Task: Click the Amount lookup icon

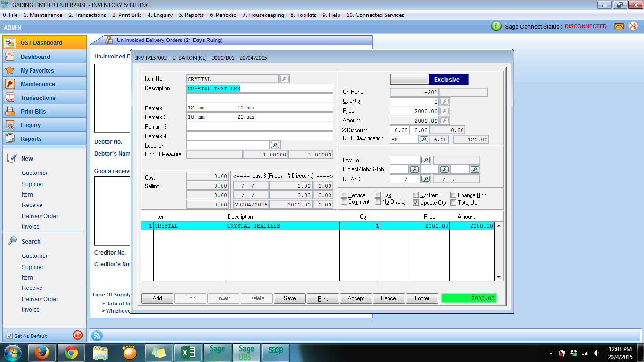Action: (445, 121)
